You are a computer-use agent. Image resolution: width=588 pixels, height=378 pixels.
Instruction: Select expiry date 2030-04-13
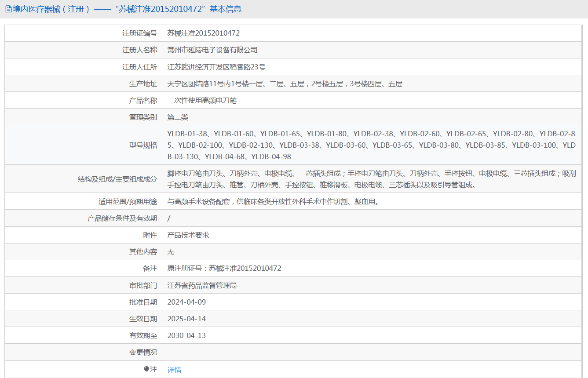[x=186, y=336]
